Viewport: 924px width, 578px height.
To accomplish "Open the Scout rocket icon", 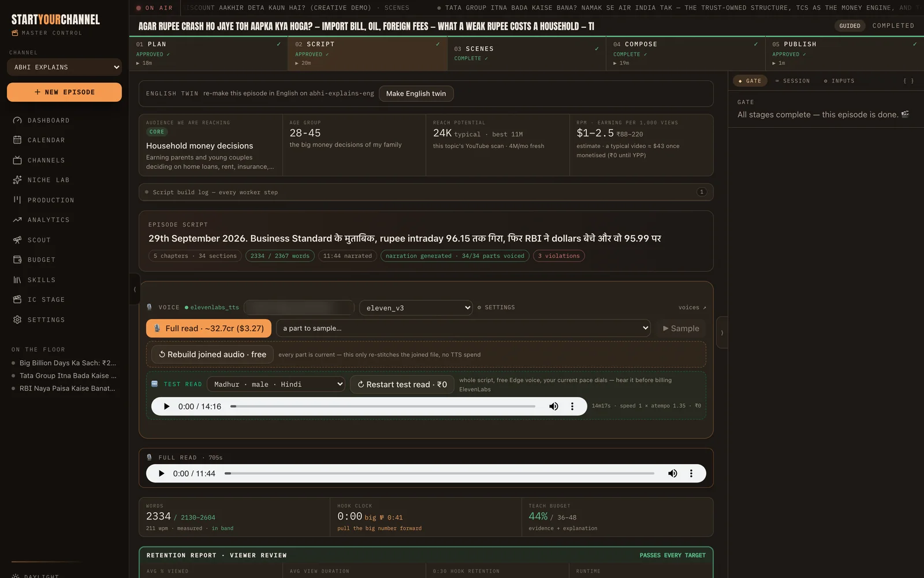I will coord(17,240).
